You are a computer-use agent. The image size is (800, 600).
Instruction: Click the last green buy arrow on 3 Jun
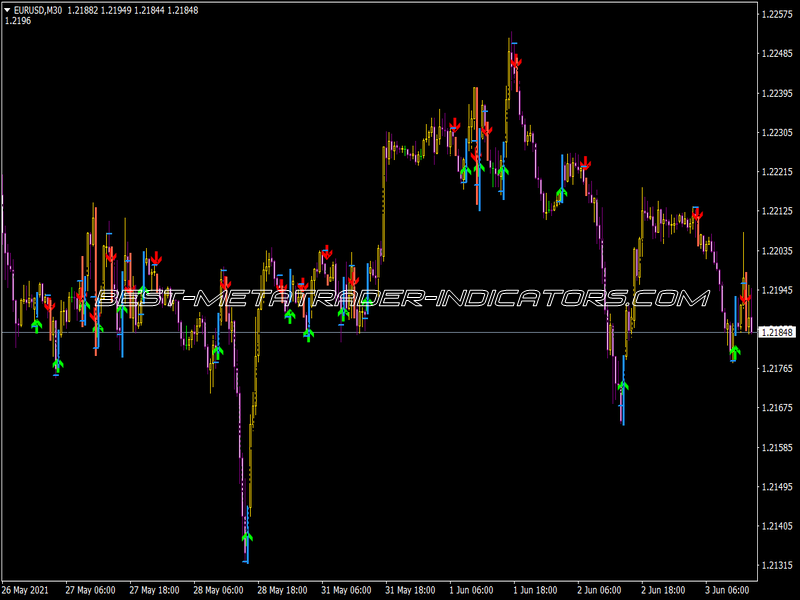[x=735, y=352]
